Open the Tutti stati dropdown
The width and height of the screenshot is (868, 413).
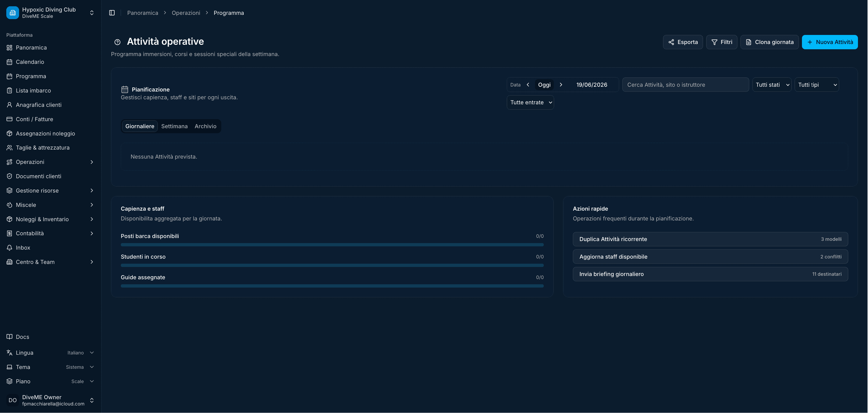[x=772, y=85]
